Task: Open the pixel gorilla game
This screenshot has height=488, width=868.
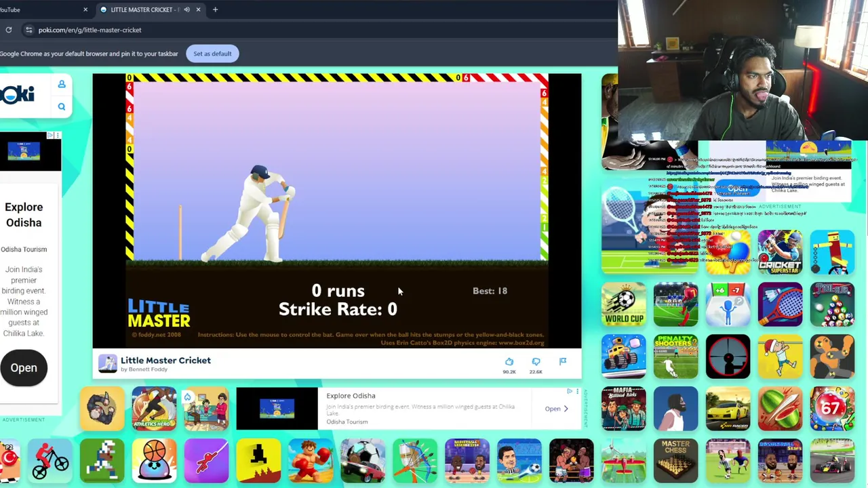Action: pos(102,409)
